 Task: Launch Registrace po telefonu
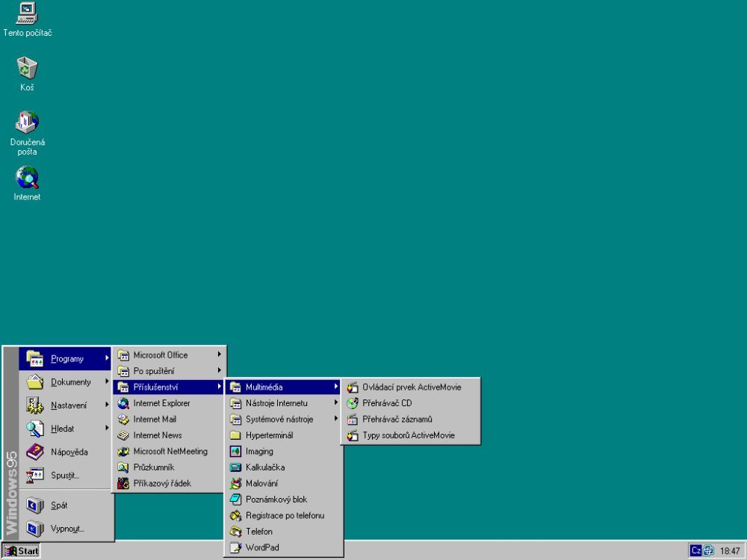click(x=283, y=515)
